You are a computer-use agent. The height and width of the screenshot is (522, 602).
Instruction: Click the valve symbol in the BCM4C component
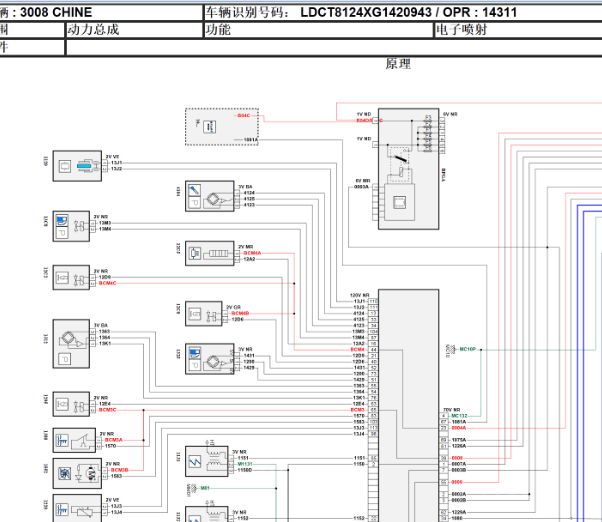click(x=79, y=280)
